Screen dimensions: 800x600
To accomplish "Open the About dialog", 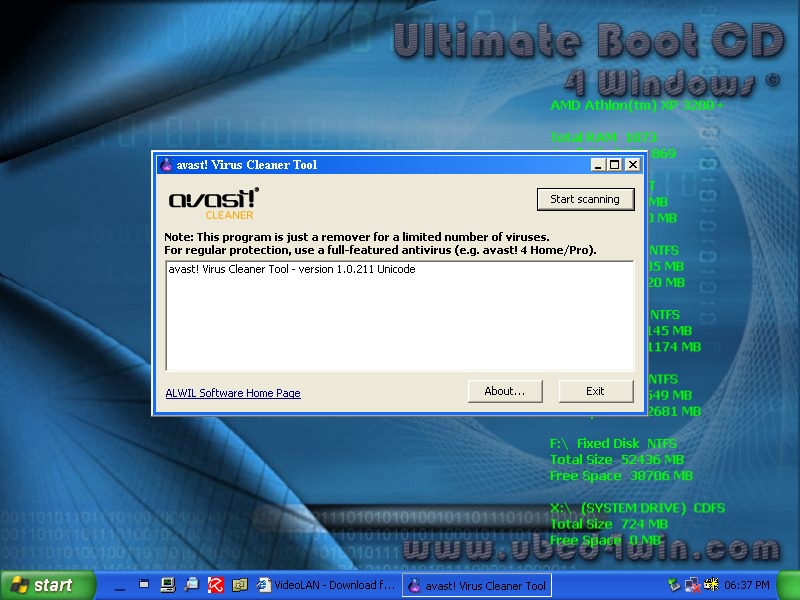I will point(504,391).
